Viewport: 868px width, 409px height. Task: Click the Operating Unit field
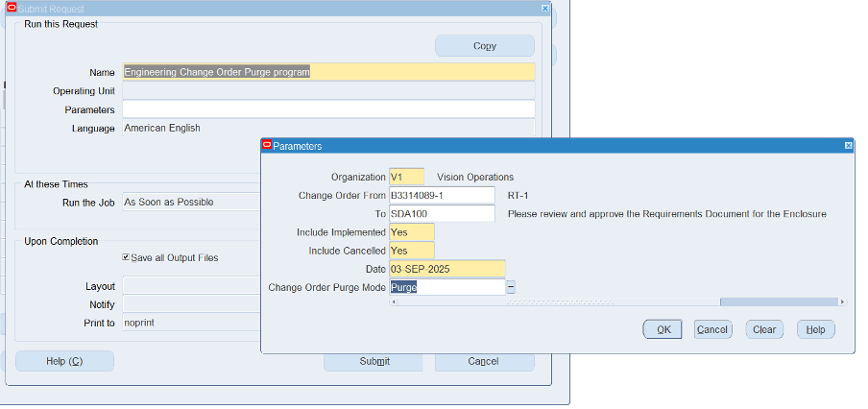pos(328,91)
